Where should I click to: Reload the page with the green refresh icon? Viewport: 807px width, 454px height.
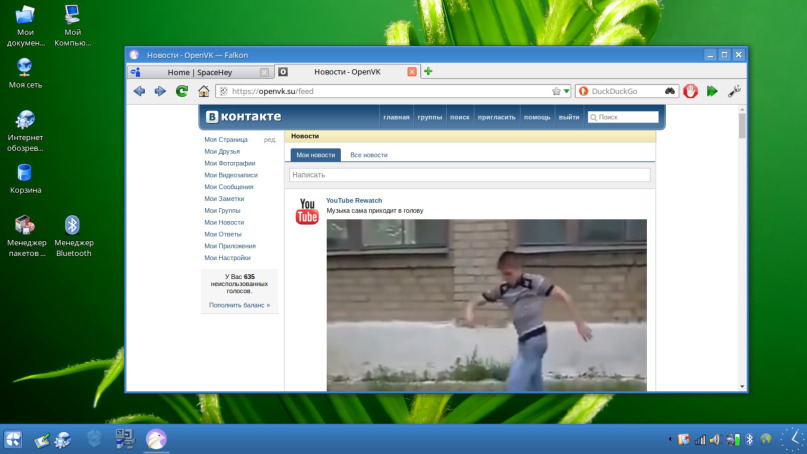point(182,91)
